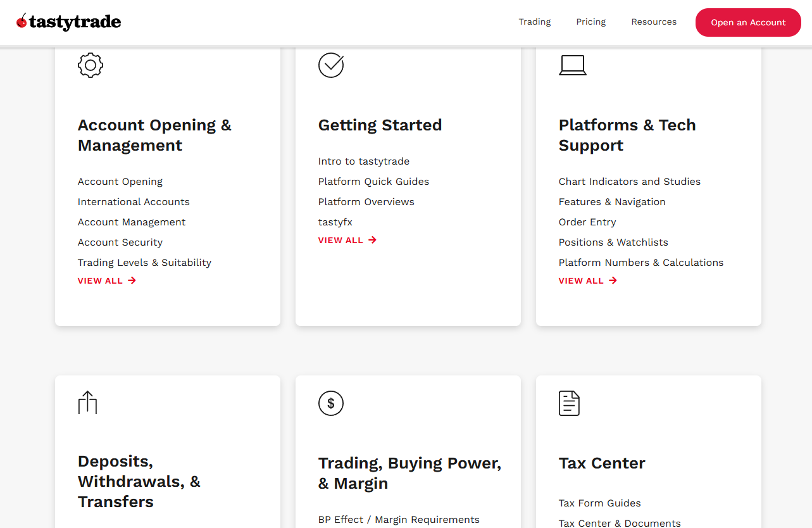Click VIEW ALL under Getting Started
812x528 pixels.
coord(347,240)
